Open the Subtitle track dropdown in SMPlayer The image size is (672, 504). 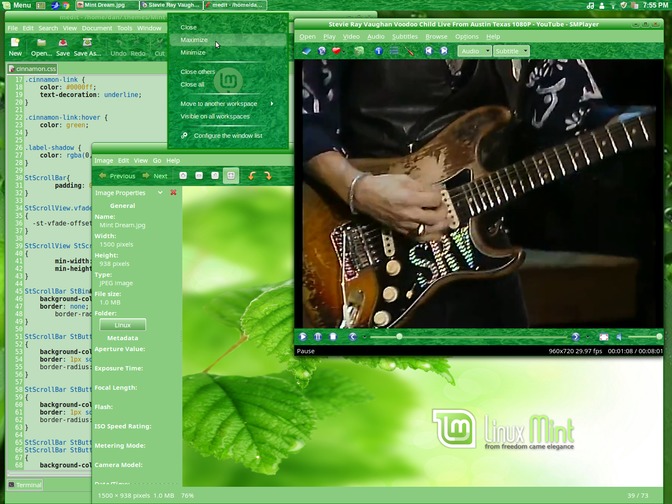[x=511, y=51]
